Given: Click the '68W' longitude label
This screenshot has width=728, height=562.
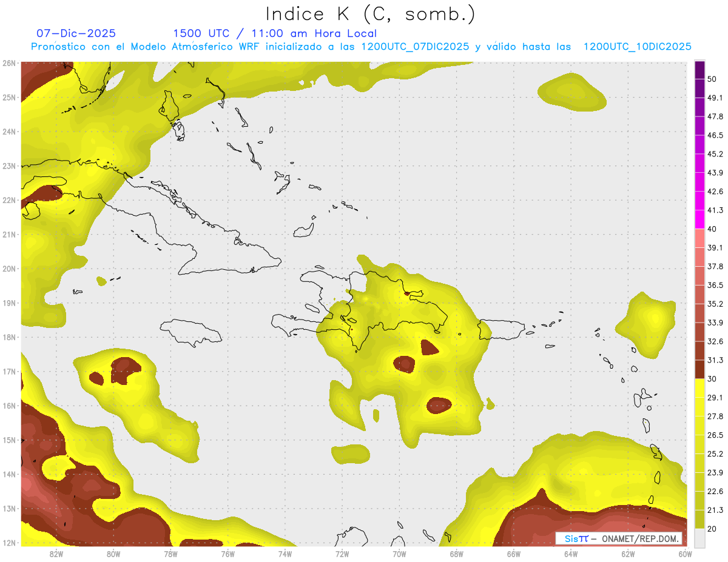Looking at the screenshot, I should pyautogui.click(x=457, y=554).
